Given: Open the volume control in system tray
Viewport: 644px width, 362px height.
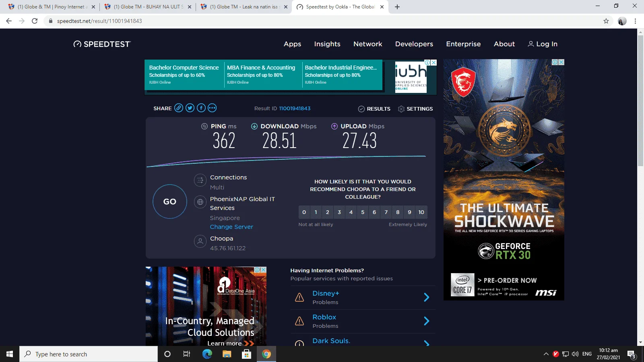Looking at the screenshot, I should 575,354.
